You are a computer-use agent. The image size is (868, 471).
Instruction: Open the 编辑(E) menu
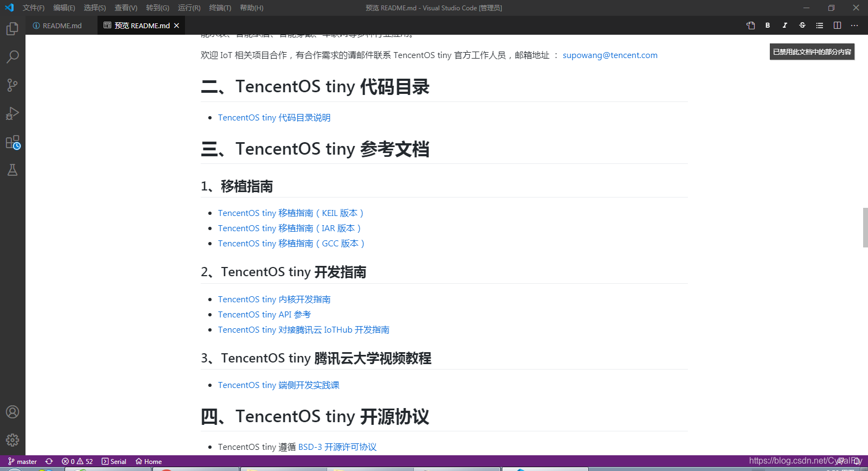click(64, 8)
